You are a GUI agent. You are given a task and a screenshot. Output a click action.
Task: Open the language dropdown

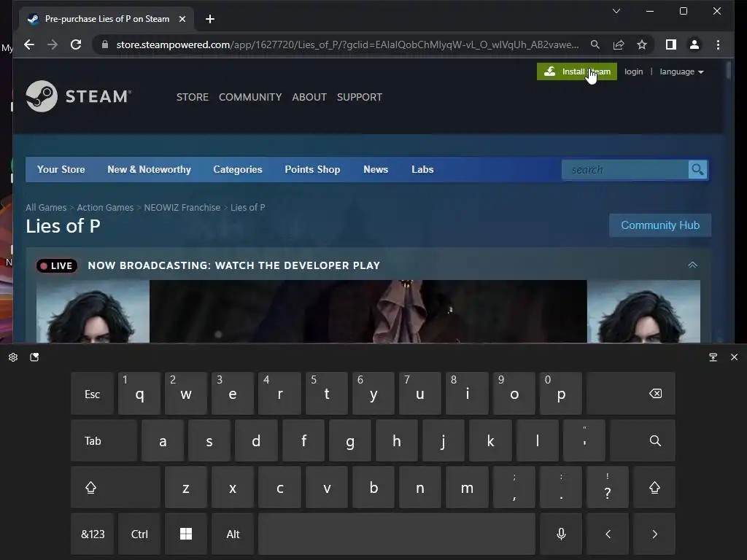click(x=681, y=72)
